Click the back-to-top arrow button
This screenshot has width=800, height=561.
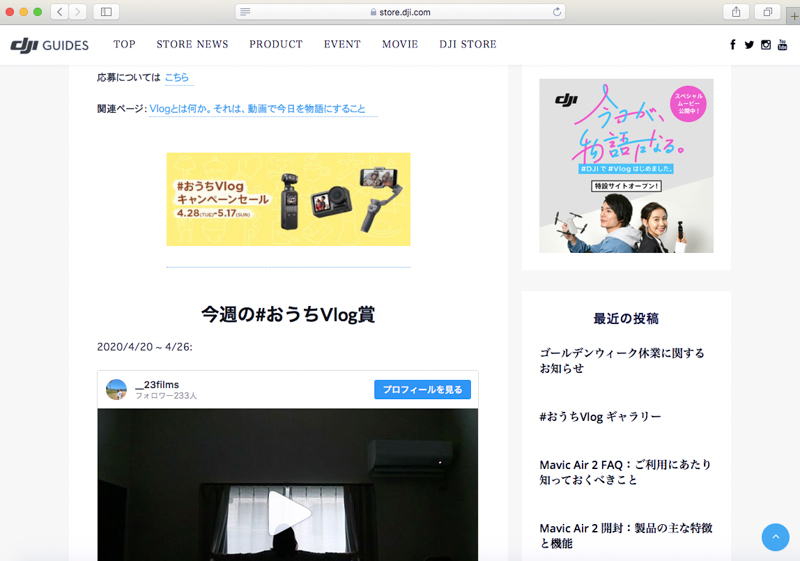coord(776,537)
